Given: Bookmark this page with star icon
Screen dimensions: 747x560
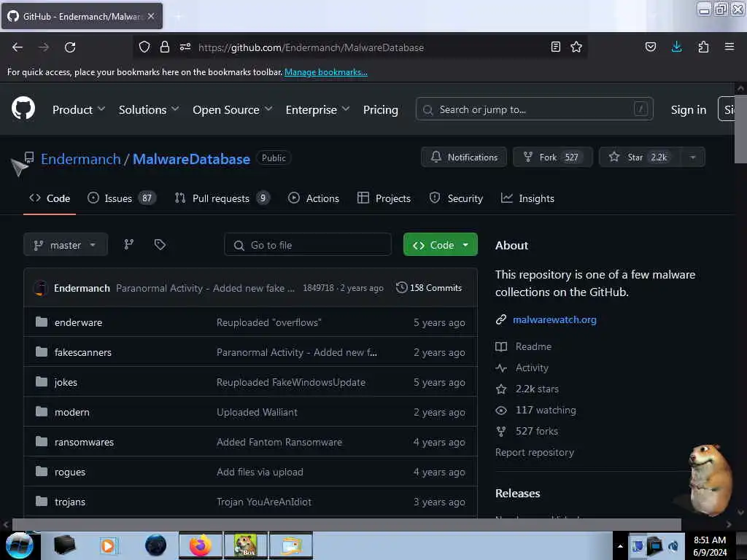Looking at the screenshot, I should pos(576,47).
